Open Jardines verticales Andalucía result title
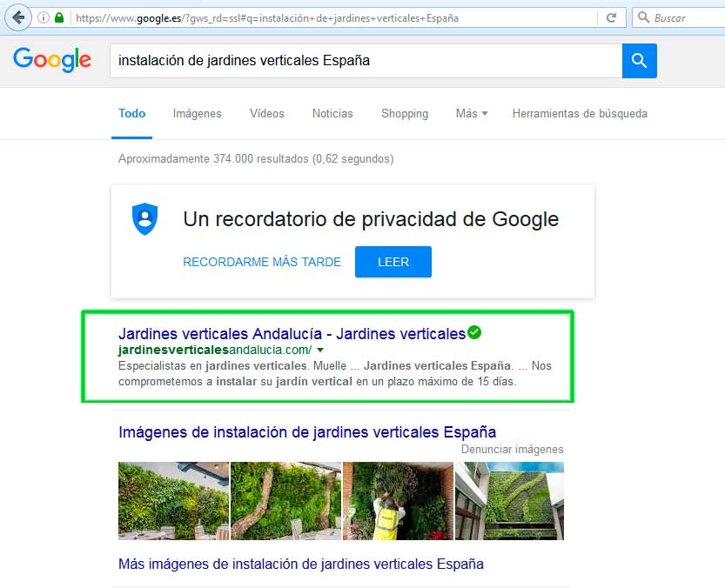Image resolution: width=725 pixels, height=588 pixels. 292,334
